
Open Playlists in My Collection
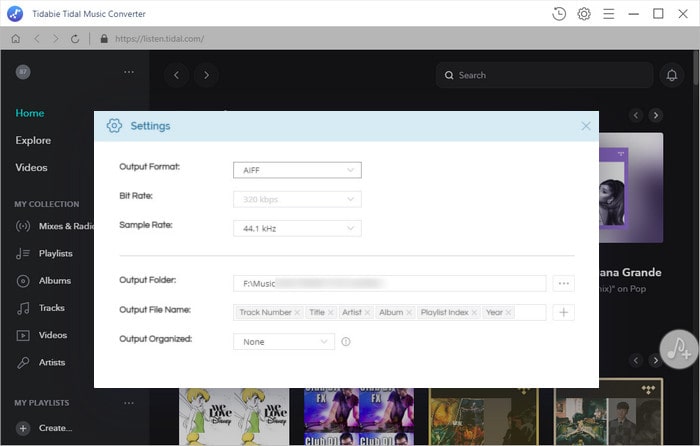coord(44,254)
